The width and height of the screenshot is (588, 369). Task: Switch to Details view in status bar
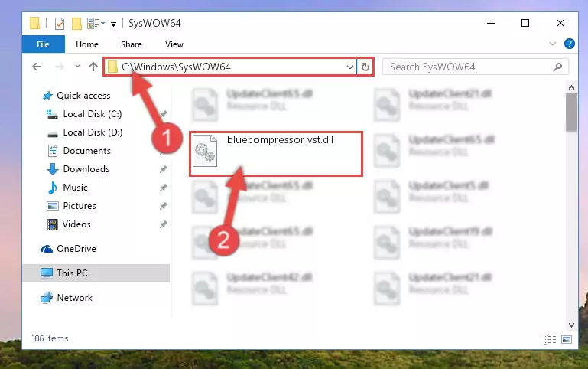tap(550, 340)
